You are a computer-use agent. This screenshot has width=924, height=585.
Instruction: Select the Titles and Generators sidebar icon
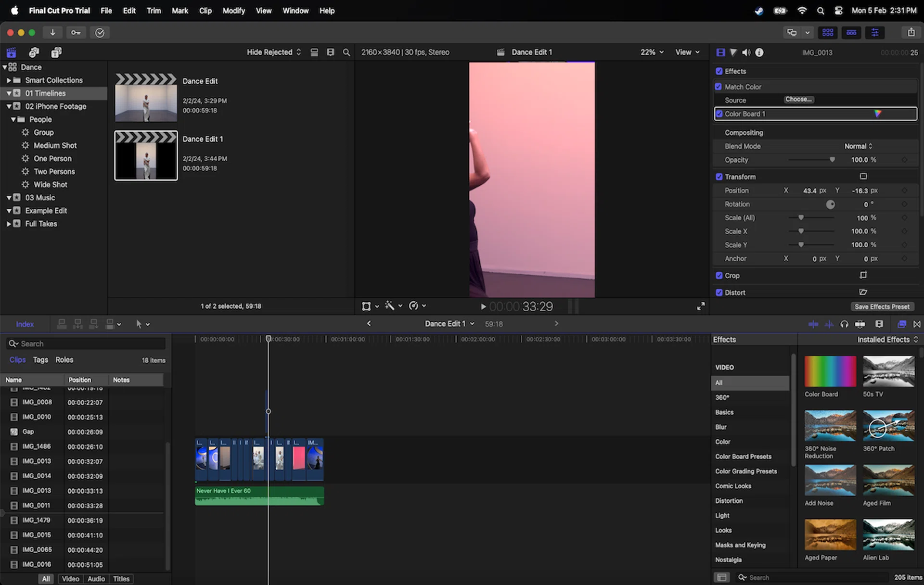click(56, 52)
